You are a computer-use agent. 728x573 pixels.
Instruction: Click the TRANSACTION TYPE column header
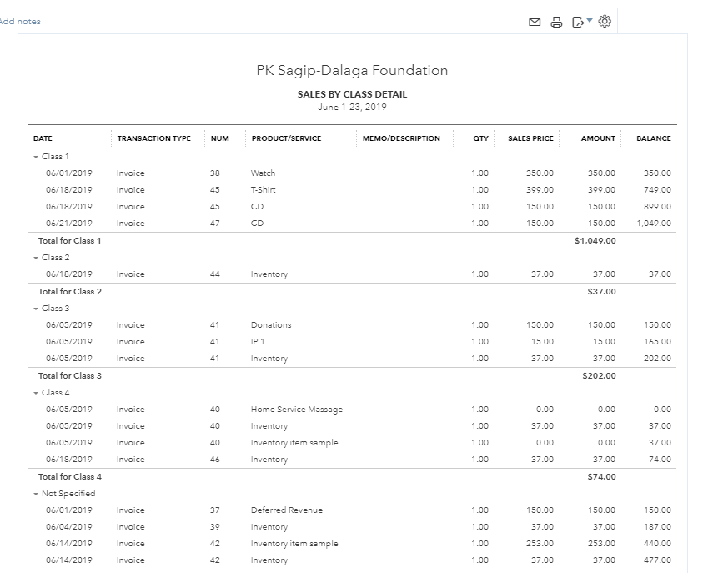click(153, 138)
